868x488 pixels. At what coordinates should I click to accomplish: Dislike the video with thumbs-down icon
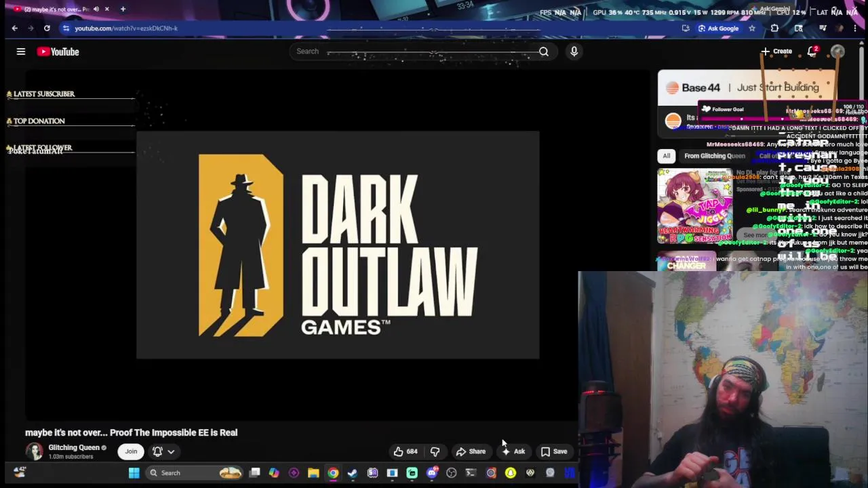[435, 451]
